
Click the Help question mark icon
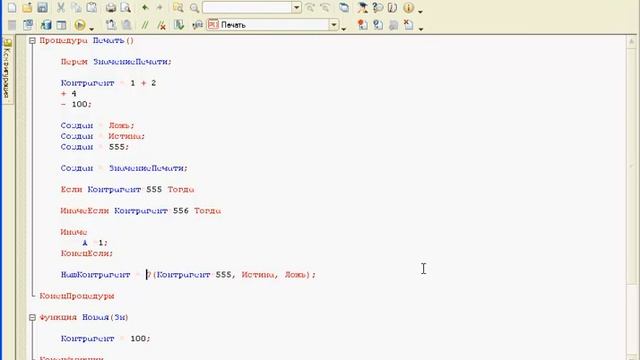coord(377,7)
